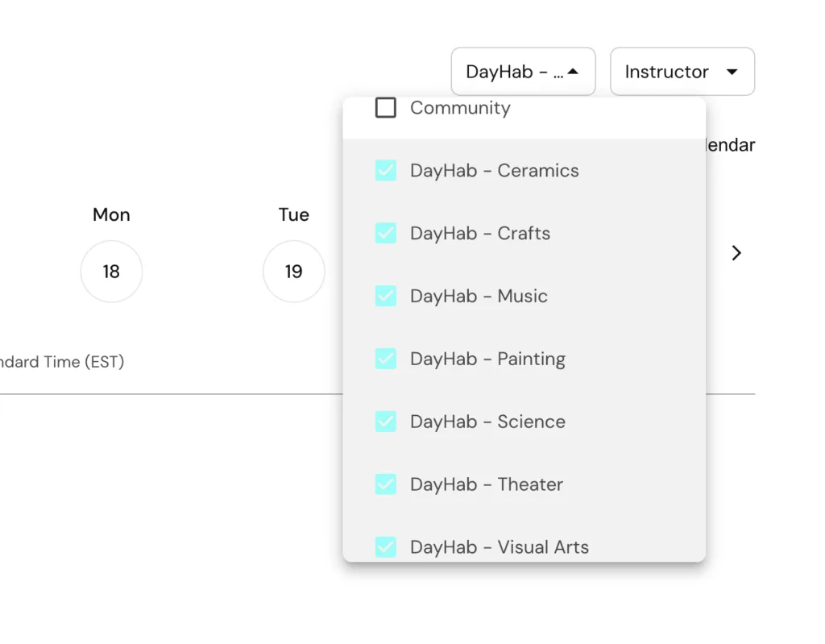This screenshot has width=825, height=644.
Task: Uncheck DayHab – Crafts checkbox
Action: coord(386,233)
